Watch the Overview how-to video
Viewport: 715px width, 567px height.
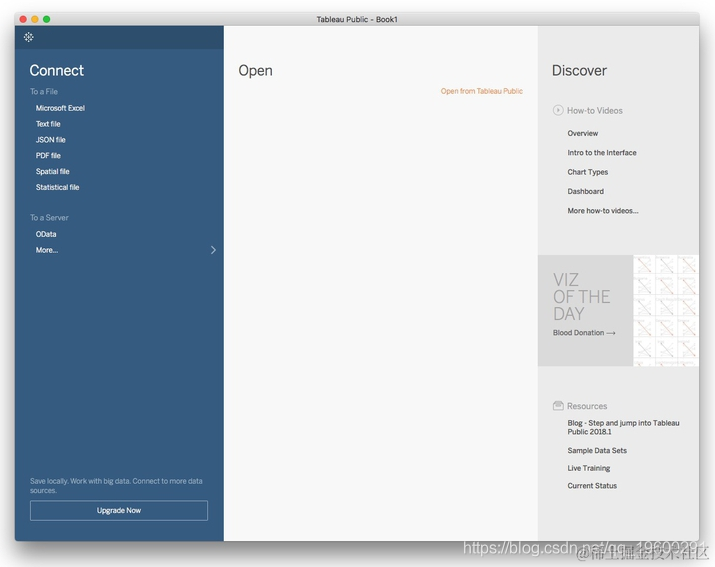(582, 133)
